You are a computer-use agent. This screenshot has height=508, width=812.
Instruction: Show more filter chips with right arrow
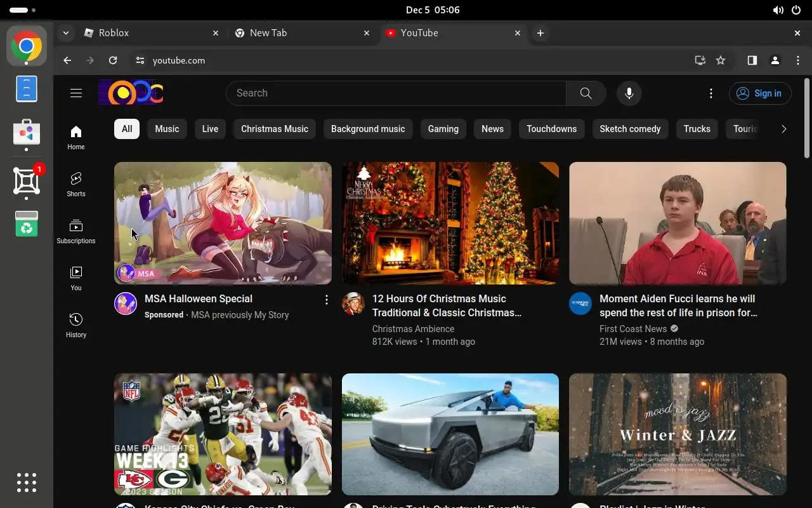(783, 129)
